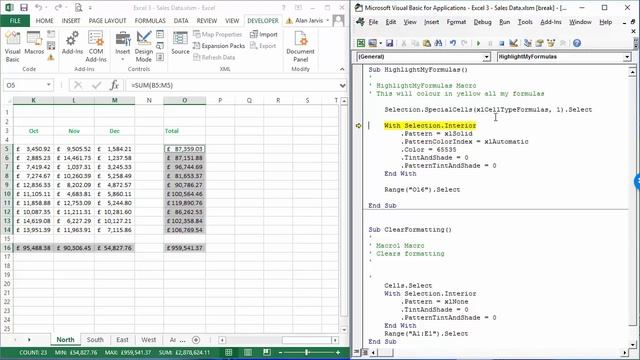Click the formula bar input
This screenshot has width=640, height=360.
click(x=232, y=85)
